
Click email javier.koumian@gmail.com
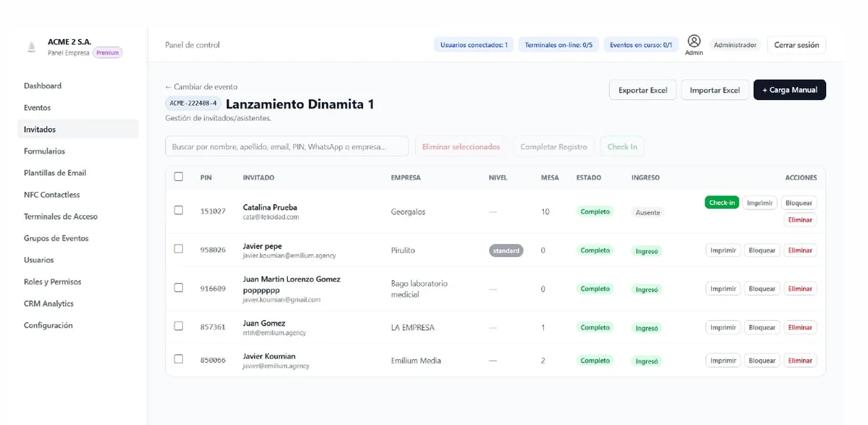coord(281,299)
